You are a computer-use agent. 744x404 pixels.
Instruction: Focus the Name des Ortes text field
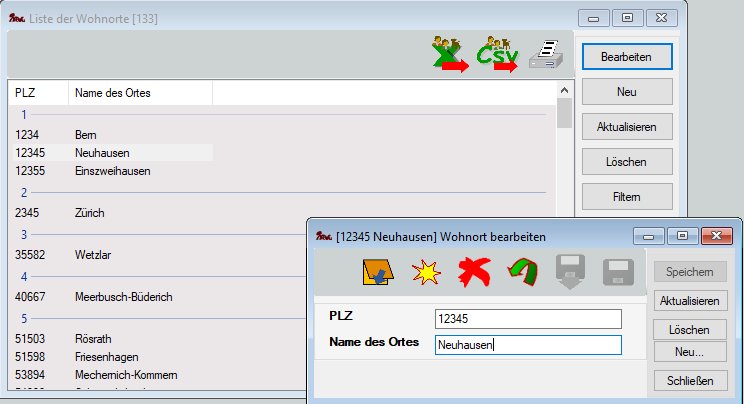527,345
